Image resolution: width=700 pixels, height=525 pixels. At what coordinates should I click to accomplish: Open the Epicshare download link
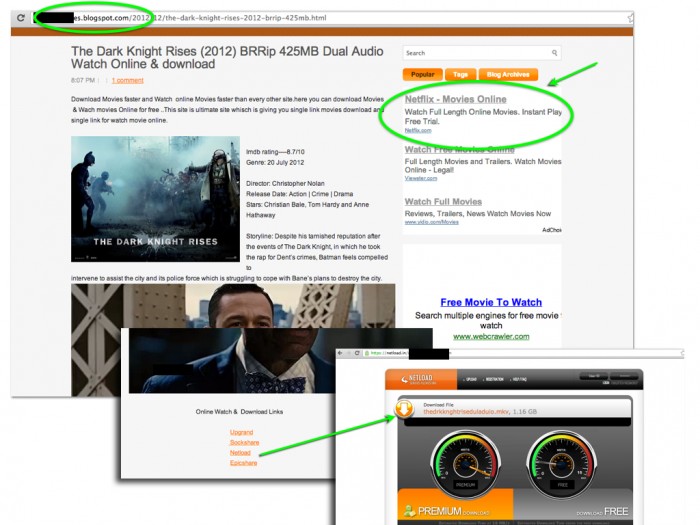(243, 463)
